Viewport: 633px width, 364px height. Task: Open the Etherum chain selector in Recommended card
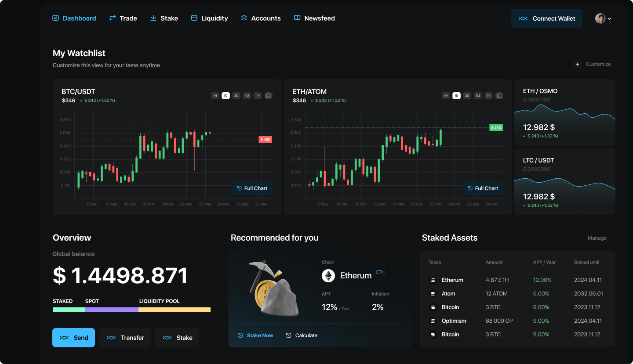[x=352, y=275]
